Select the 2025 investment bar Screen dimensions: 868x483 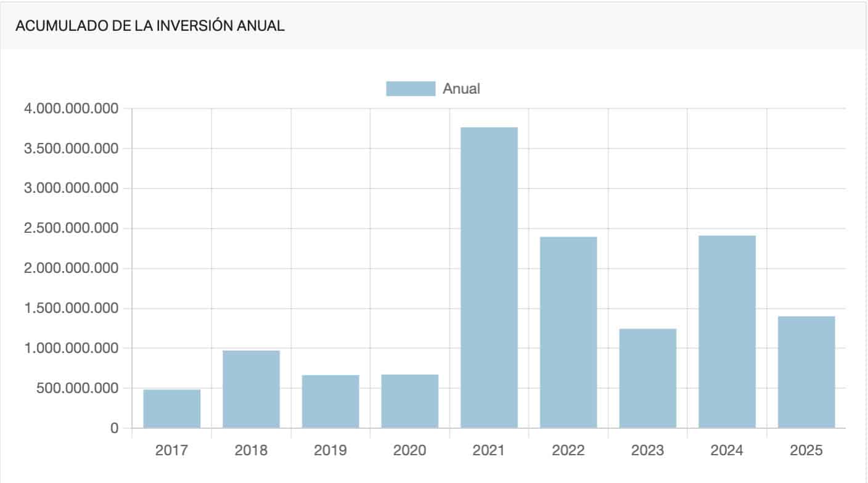point(806,372)
